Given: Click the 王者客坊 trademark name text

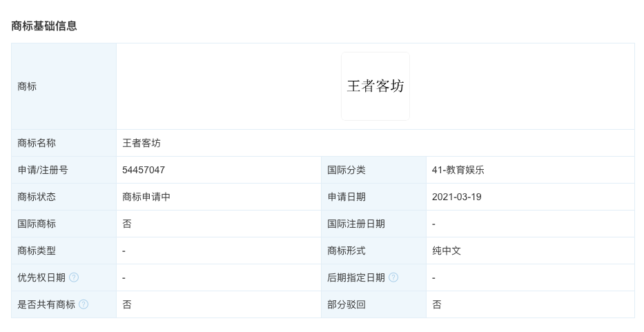Looking at the screenshot, I should 142,143.
